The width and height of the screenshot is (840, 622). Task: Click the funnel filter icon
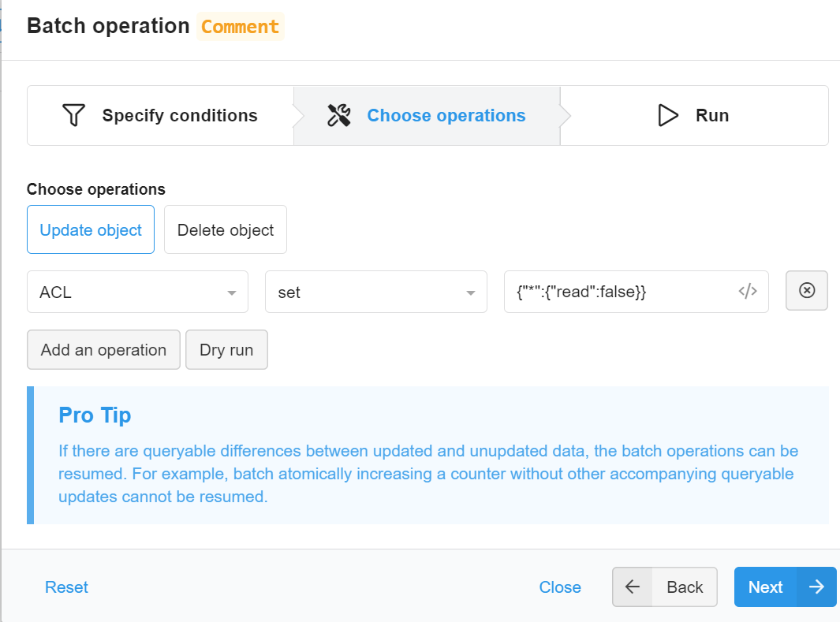click(x=73, y=116)
